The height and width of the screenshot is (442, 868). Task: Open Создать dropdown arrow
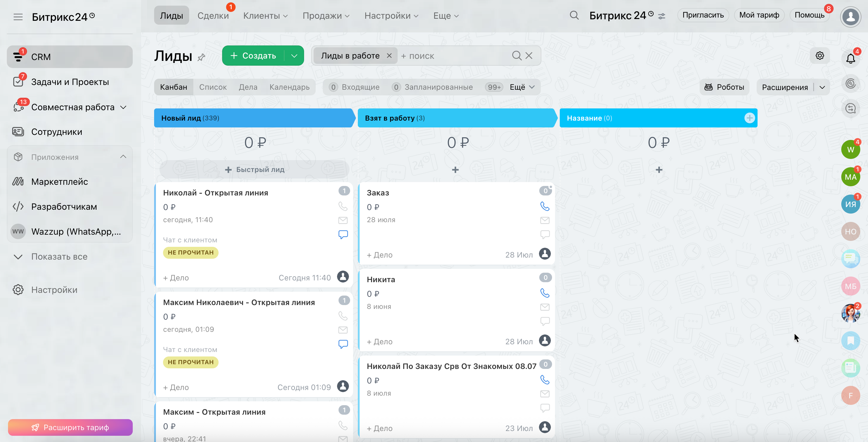[x=294, y=56]
